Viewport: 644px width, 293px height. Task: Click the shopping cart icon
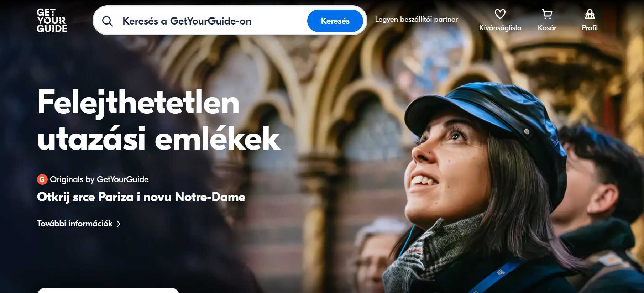click(x=547, y=14)
